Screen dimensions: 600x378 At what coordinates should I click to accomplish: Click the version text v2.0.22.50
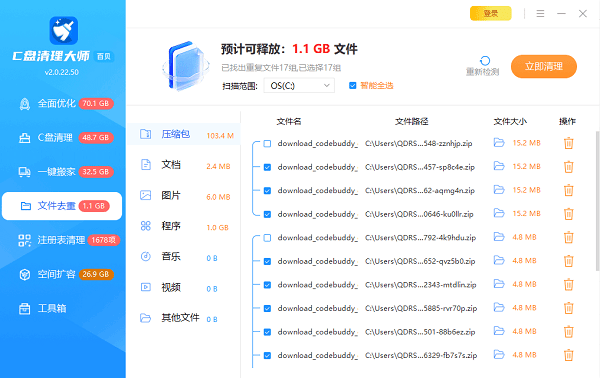62,72
